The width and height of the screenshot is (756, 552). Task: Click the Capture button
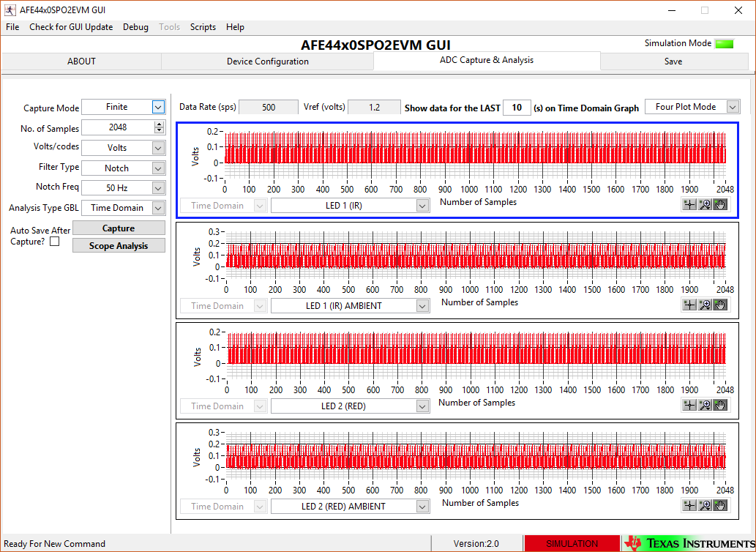119,228
